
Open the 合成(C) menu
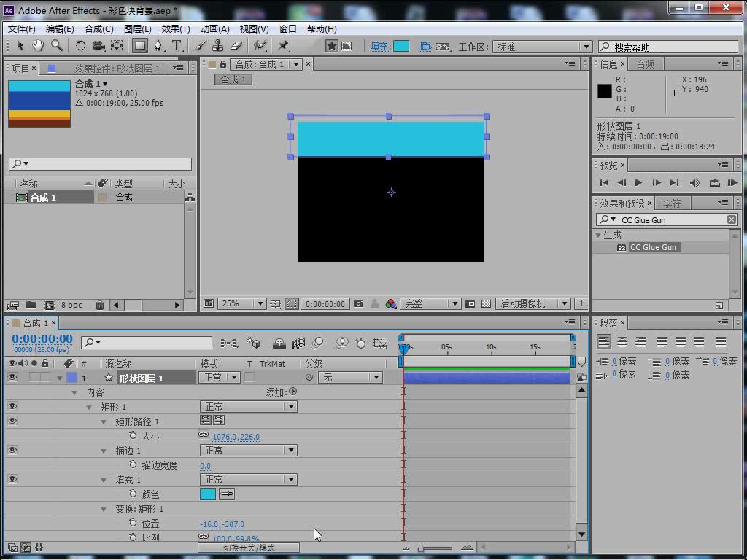(x=99, y=29)
